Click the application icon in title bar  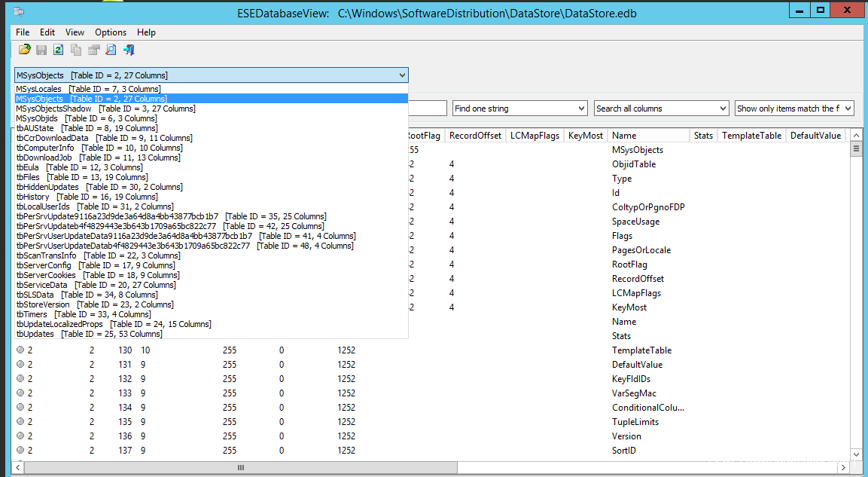18,11
